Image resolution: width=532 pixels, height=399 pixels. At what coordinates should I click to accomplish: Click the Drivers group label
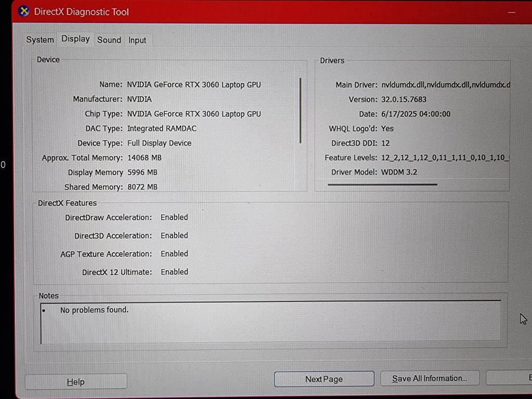[332, 60]
